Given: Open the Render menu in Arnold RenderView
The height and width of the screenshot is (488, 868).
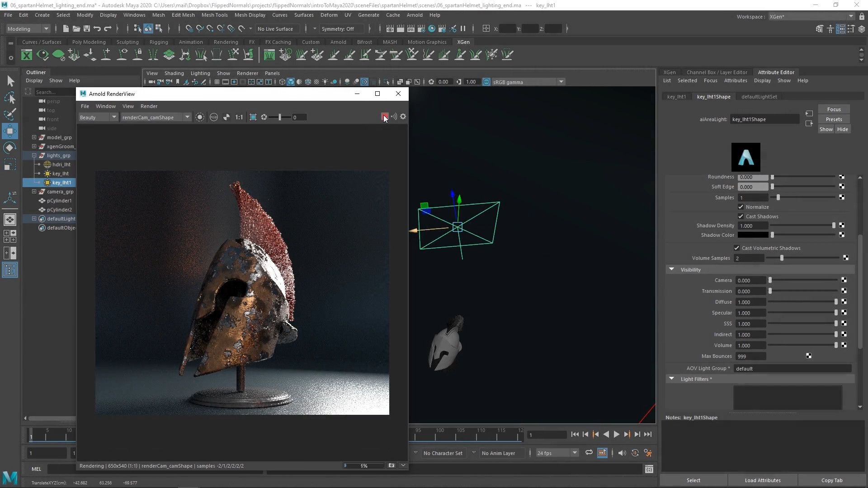Looking at the screenshot, I should tap(149, 106).
